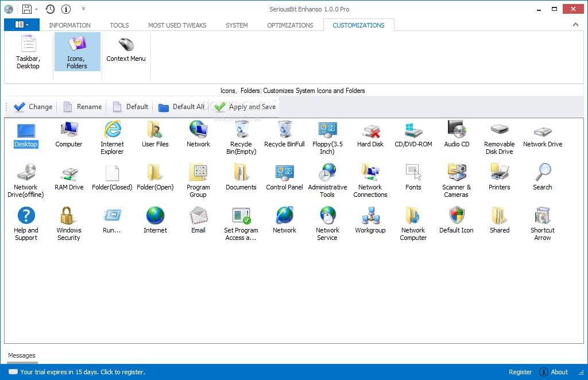This screenshot has width=588, height=380.
Task: Click the trial expiration message
Action: (x=77, y=372)
